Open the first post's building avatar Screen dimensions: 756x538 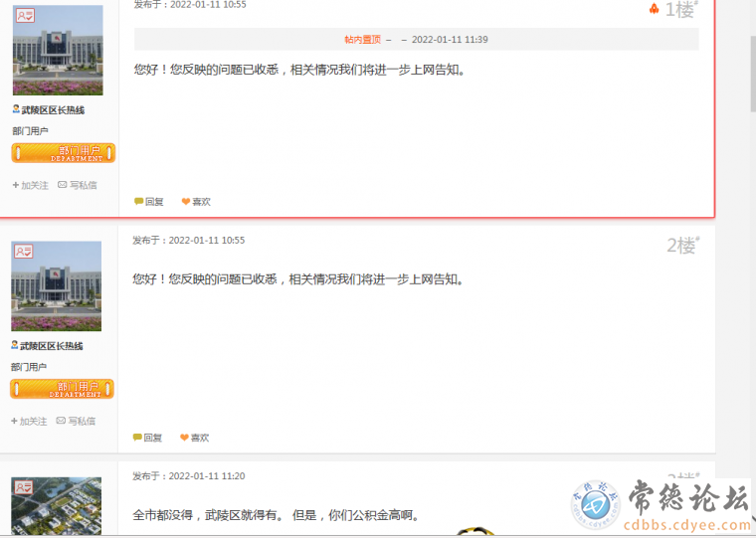pyautogui.click(x=58, y=50)
